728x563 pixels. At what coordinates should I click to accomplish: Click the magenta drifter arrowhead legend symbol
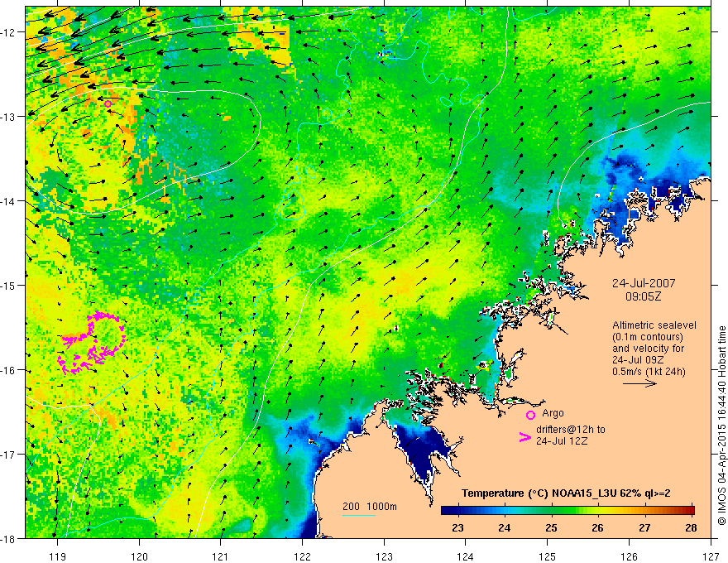pos(525,437)
